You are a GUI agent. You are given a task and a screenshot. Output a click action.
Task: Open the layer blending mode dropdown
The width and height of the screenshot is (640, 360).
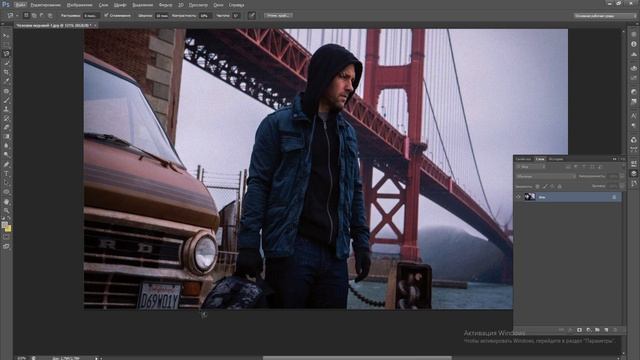point(546,176)
